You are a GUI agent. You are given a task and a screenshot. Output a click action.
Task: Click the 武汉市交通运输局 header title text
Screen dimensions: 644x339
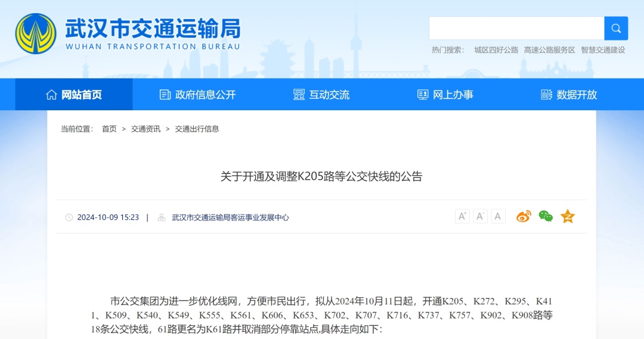[x=153, y=29]
